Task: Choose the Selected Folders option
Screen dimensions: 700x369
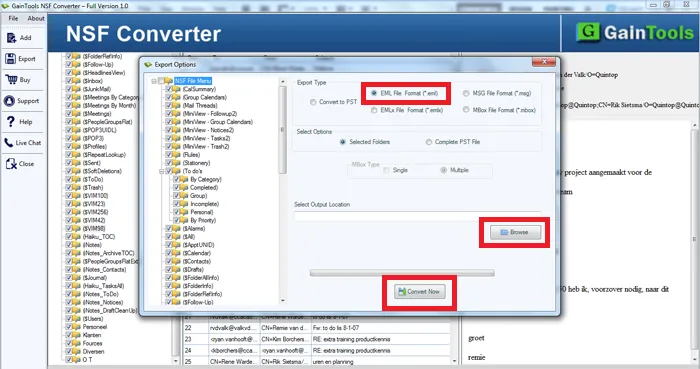Action: click(342, 142)
